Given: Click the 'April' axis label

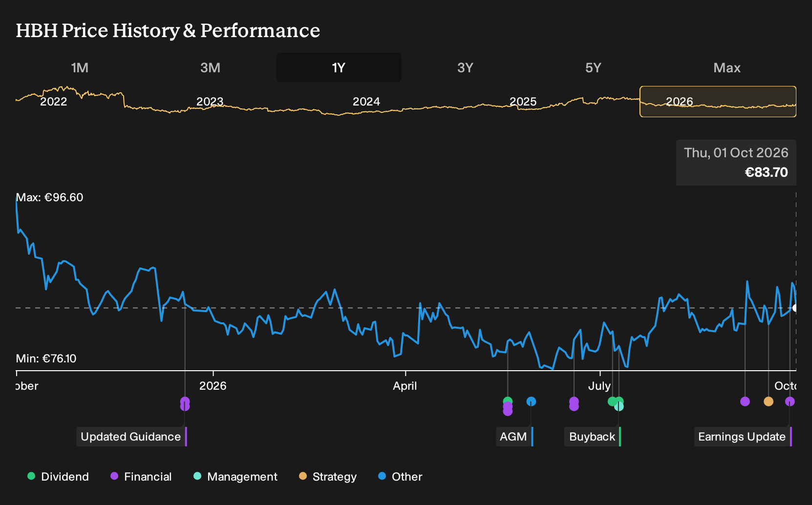Looking at the screenshot, I should click(405, 386).
